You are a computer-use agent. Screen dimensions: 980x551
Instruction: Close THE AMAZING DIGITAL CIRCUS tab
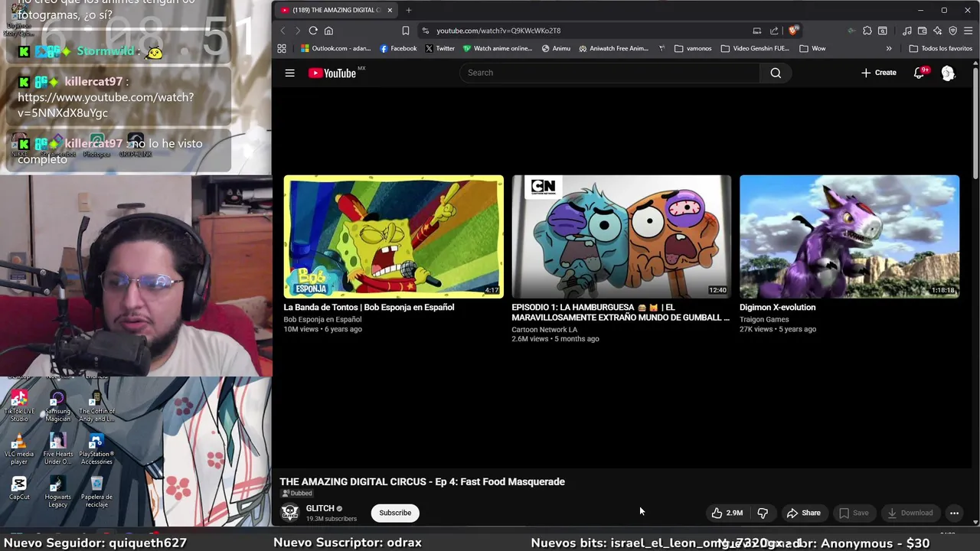click(390, 10)
